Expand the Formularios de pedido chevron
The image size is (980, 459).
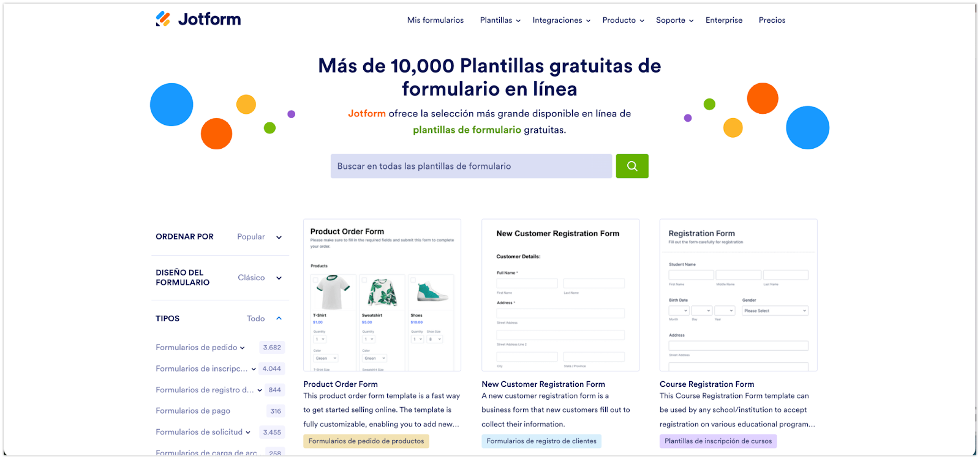pos(243,348)
